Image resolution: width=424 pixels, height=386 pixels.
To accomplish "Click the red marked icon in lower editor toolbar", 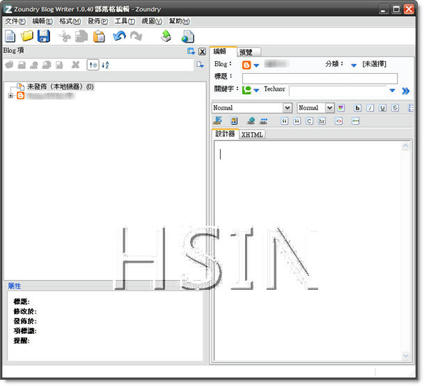I will (x=339, y=121).
